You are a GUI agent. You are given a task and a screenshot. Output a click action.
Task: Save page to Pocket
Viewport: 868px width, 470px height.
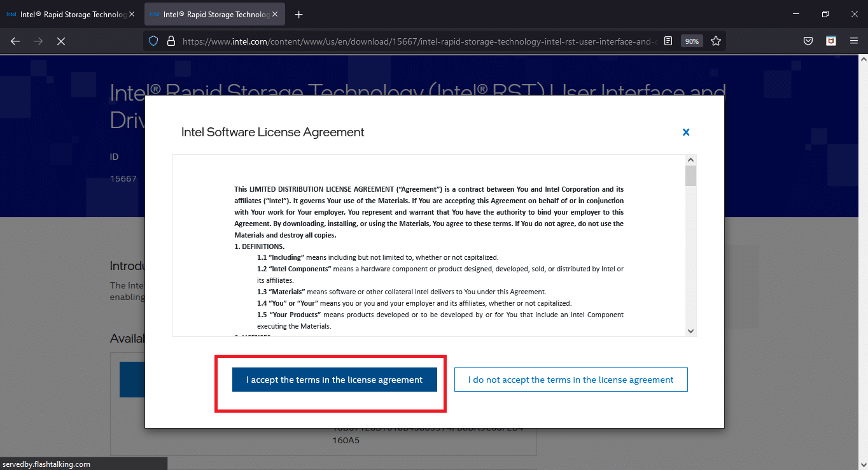point(808,41)
